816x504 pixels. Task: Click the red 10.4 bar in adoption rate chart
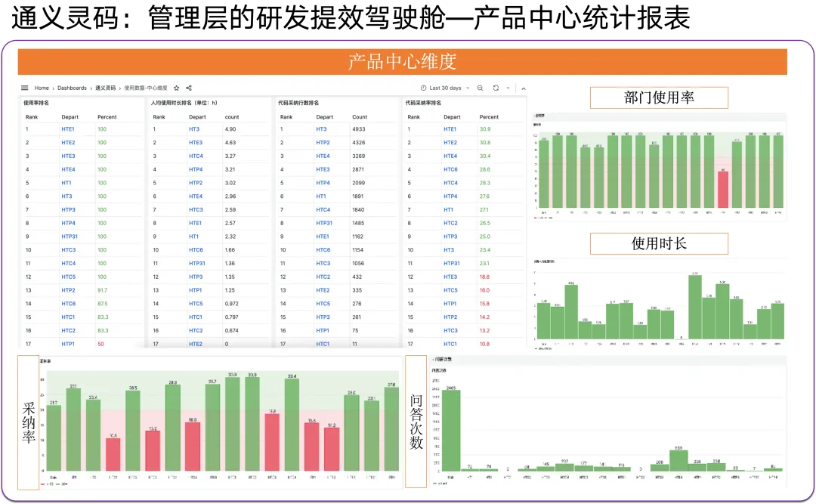(x=113, y=455)
